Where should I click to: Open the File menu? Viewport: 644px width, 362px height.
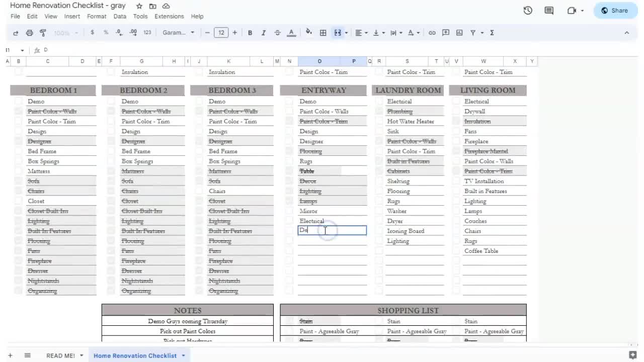(x=16, y=16)
